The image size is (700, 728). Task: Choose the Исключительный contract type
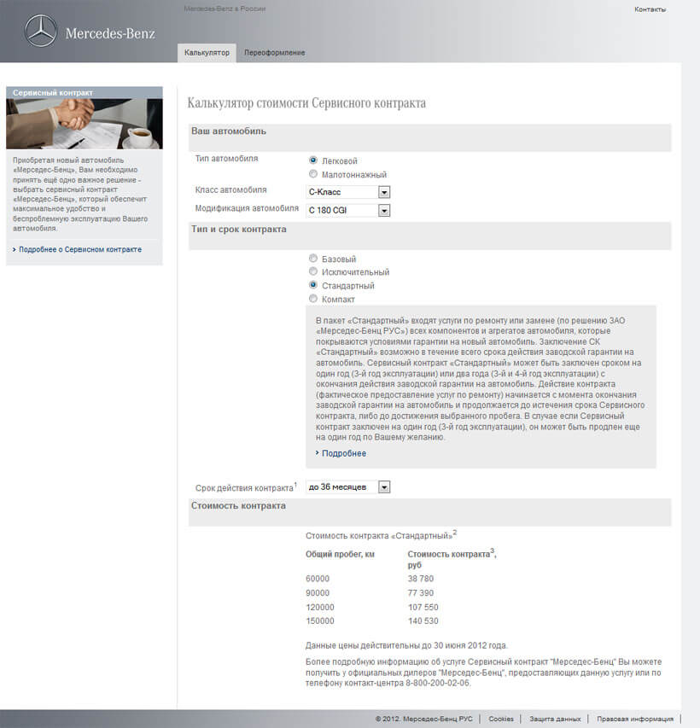click(x=313, y=271)
